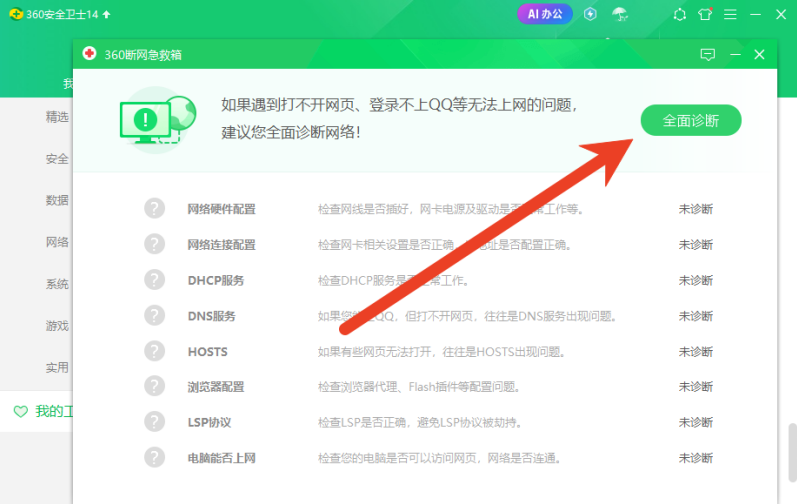Click the 360安全卫士14 logo icon
This screenshot has height=504, width=797.
point(16,14)
